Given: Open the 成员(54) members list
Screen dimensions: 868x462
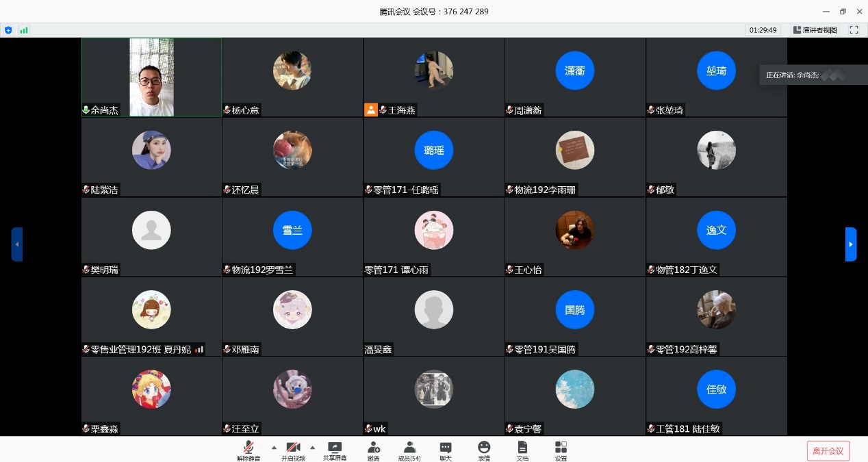Looking at the screenshot, I should point(409,450).
